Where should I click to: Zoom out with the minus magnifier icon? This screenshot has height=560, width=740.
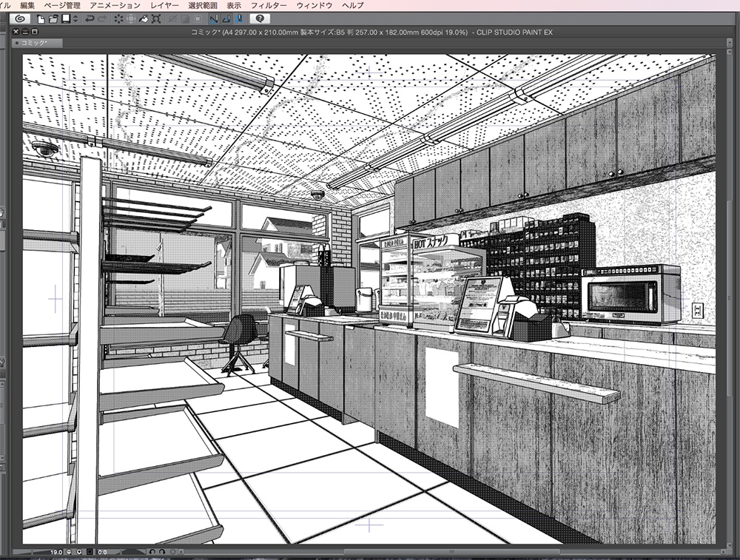[x=69, y=552]
